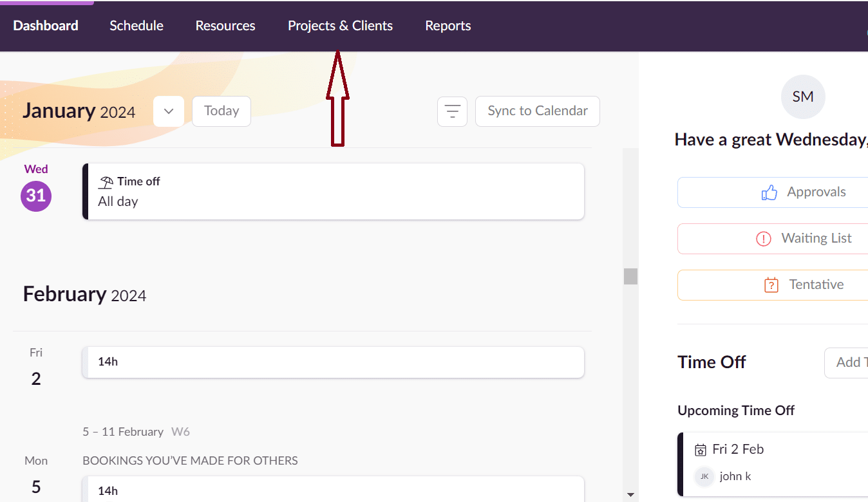Click the john k name
868x502 pixels.
735,477
